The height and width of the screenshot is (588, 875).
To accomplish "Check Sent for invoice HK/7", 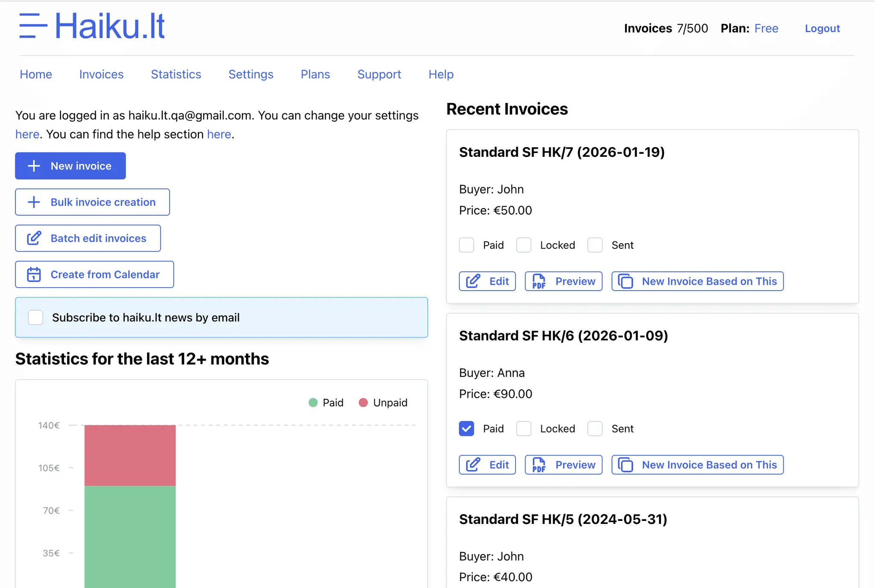I will [x=595, y=245].
